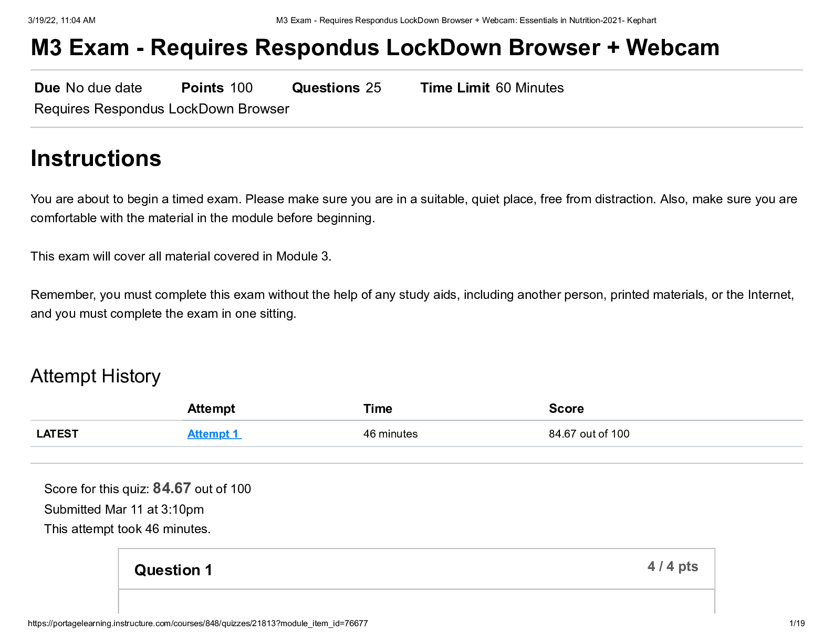This screenshot has height=644, width=833.
Task: Select the Time column header
Action: click(378, 409)
